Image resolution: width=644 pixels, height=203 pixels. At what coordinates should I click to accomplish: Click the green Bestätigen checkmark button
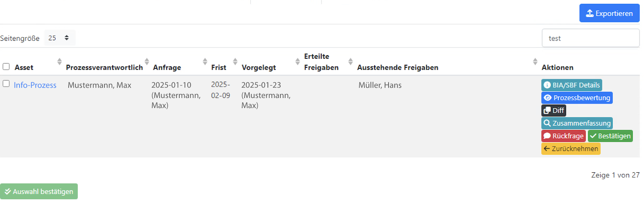[610, 136]
